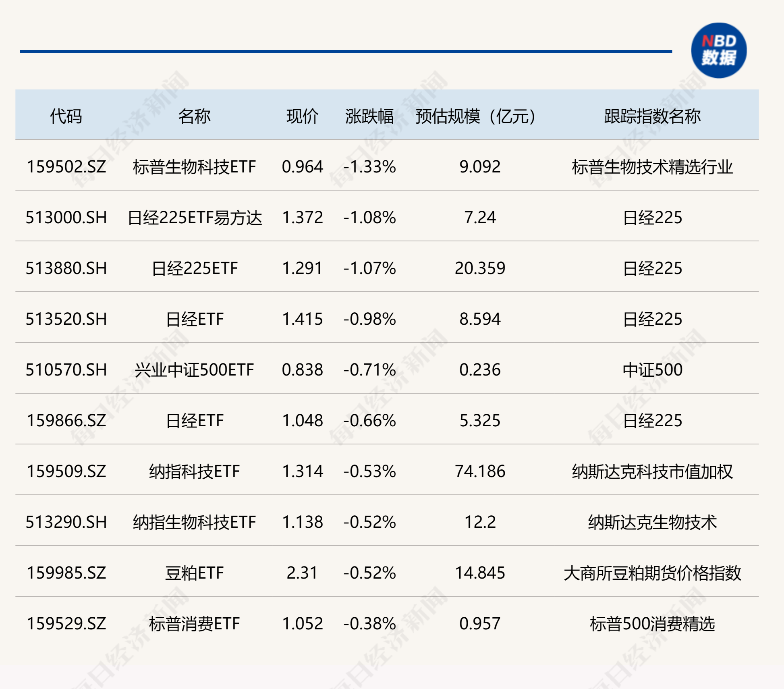Click change value -0.98%
Screen dimensions: 784x689
(369, 319)
